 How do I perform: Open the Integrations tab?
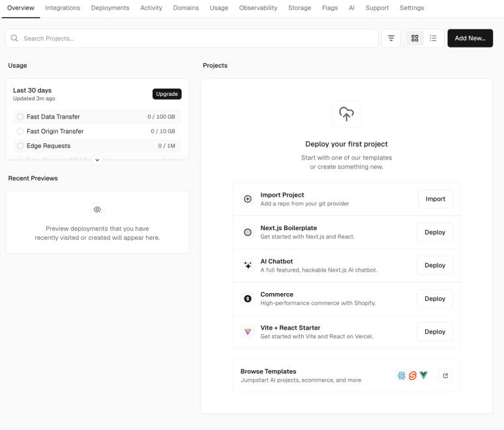click(63, 8)
